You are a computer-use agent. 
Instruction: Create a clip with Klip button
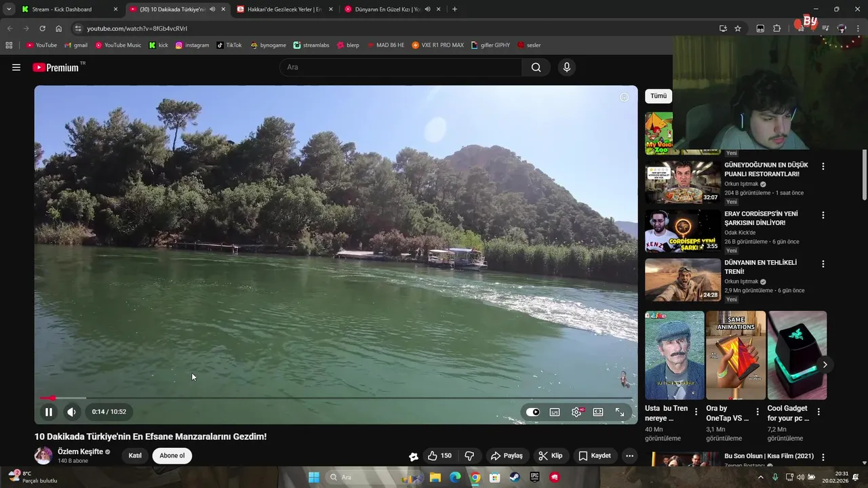click(x=551, y=455)
